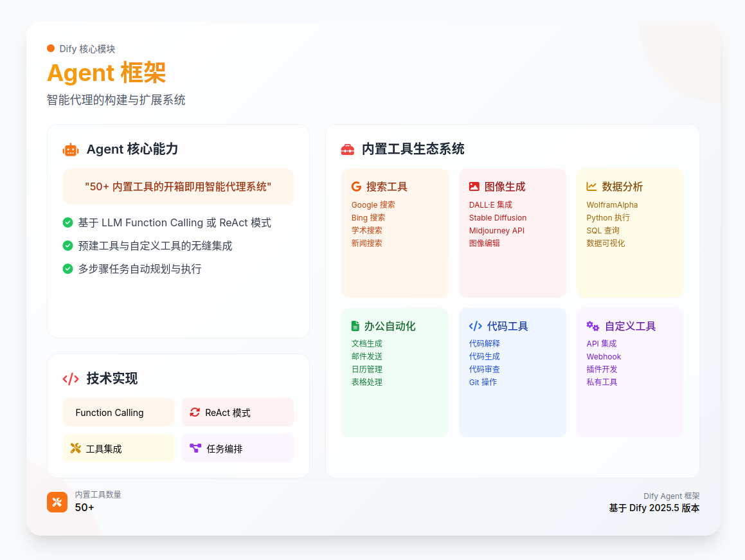Click the 新闻搜索 entry
This screenshot has width=745, height=560.
click(367, 244)
